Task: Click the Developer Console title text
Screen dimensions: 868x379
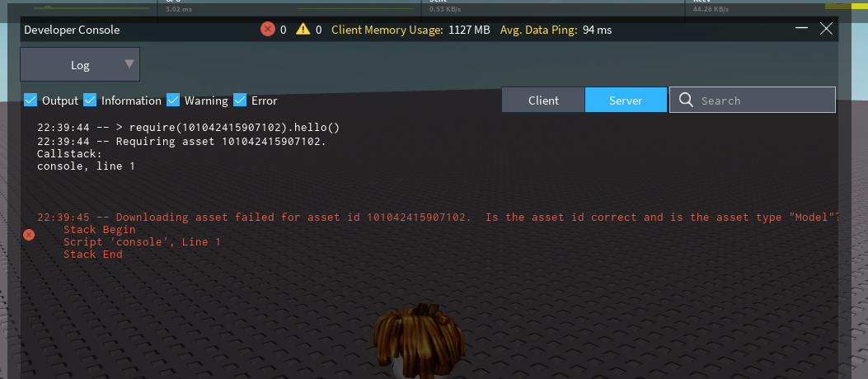Action: pos(72,30)
